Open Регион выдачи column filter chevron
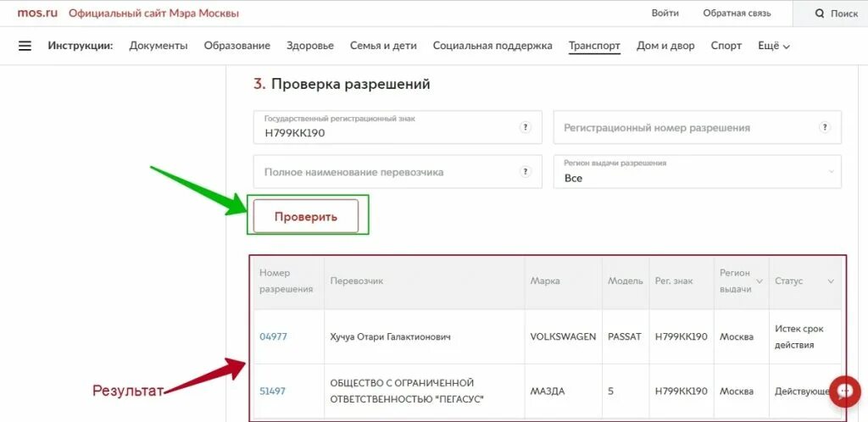The height and width of the screenshot is (422, 868). tap(759, 281)
